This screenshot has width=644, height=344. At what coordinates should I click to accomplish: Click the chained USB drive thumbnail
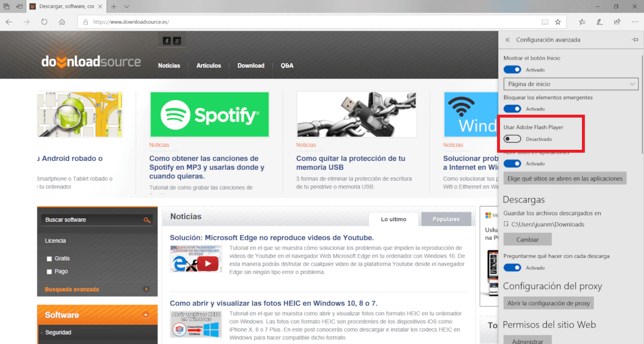(x=357, y=115)
